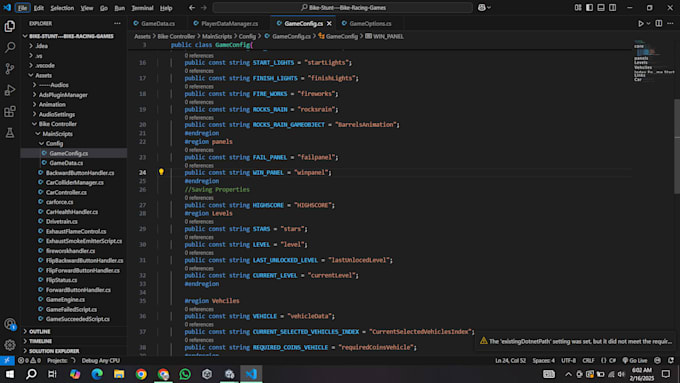Screen dimensions: 680x383
Task: Open the Extensions view
Action: click(10, 111)
